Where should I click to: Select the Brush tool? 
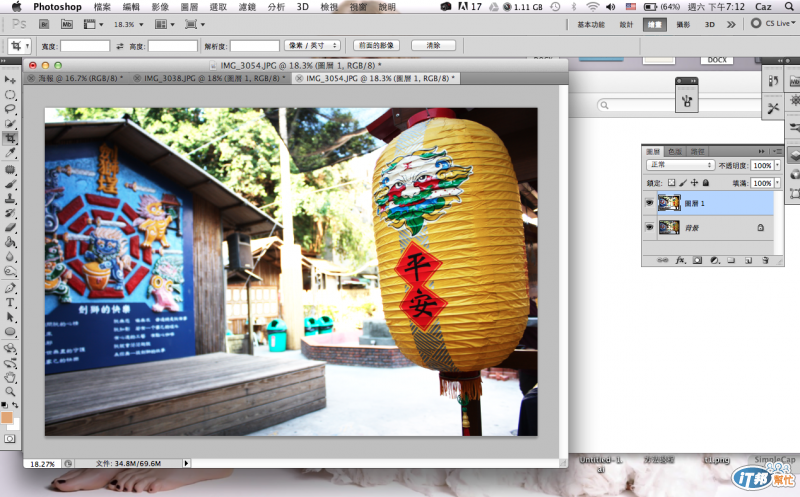point(10,184)
